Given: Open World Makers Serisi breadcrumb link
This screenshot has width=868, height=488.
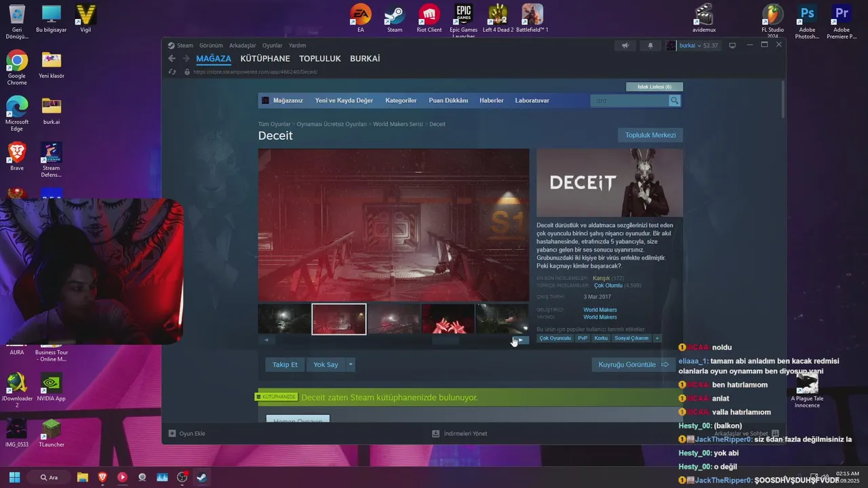Looking at the screenshot, I should (x=398, y=124).
